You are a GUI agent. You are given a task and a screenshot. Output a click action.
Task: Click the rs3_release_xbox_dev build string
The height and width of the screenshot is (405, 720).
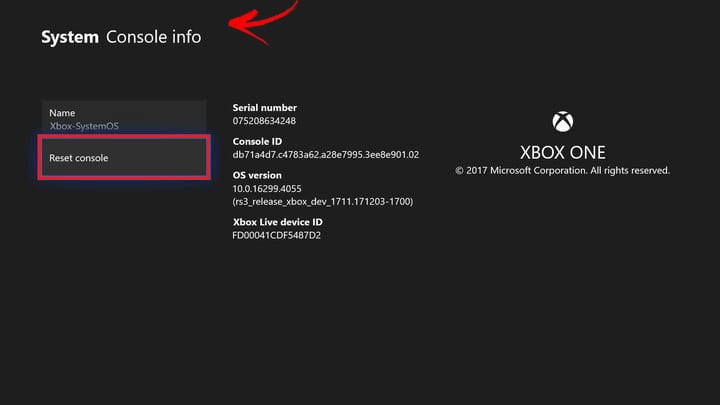point(323,202)
